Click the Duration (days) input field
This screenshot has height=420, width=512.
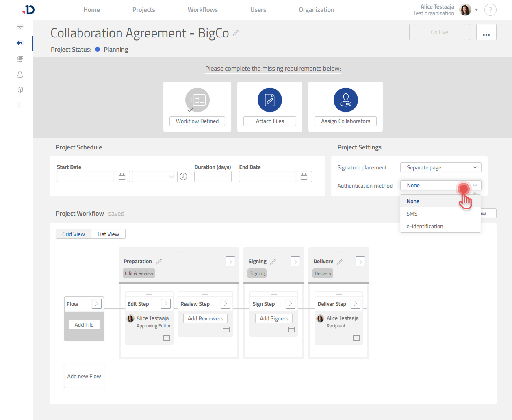(213, 177)
